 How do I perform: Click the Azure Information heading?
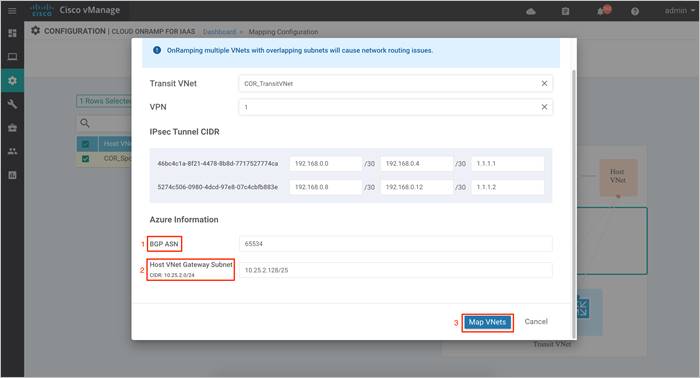(x=184, y=220)
